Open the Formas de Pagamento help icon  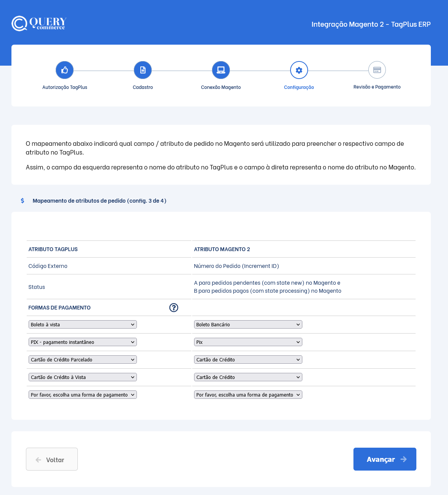pyautogui.click(x=174, y=308)
